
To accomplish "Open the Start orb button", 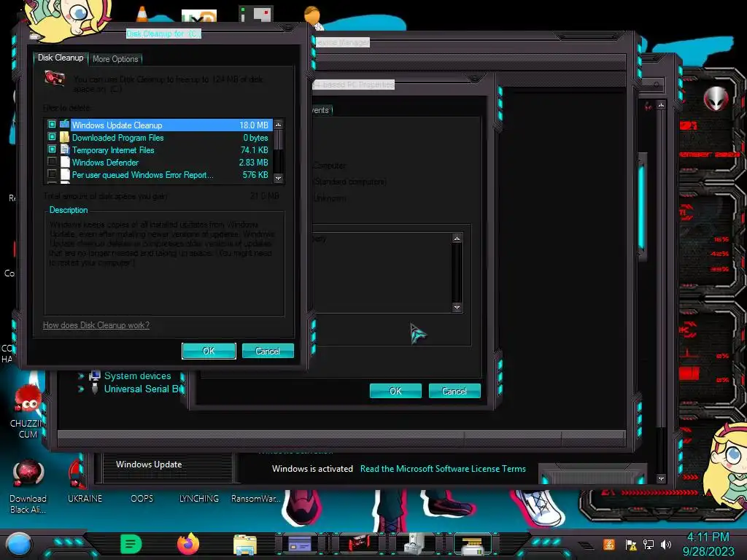I will point(18,544).
